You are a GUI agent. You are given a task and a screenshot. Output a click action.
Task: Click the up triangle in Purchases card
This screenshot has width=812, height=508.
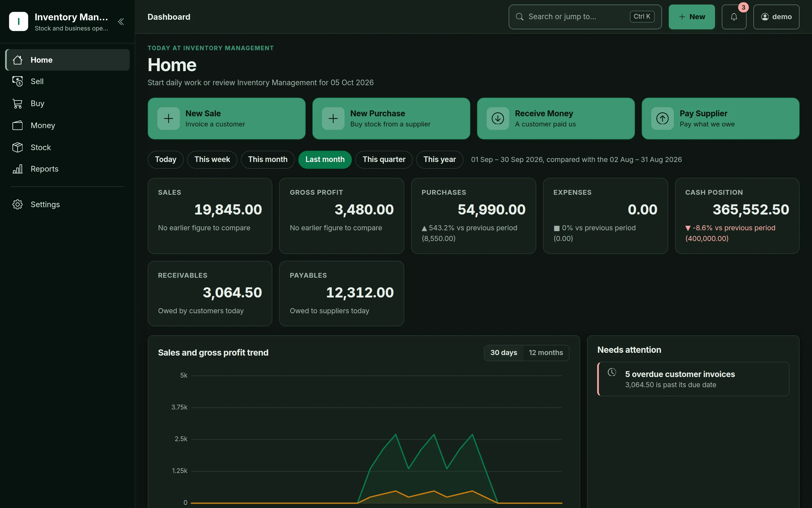[424, 229]
